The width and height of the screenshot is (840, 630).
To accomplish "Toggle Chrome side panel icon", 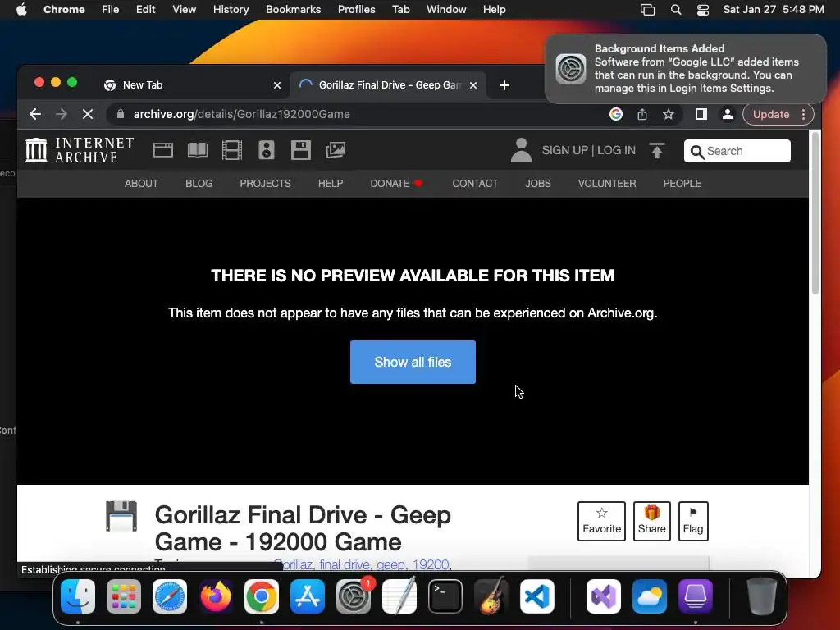I will point(701,114).
